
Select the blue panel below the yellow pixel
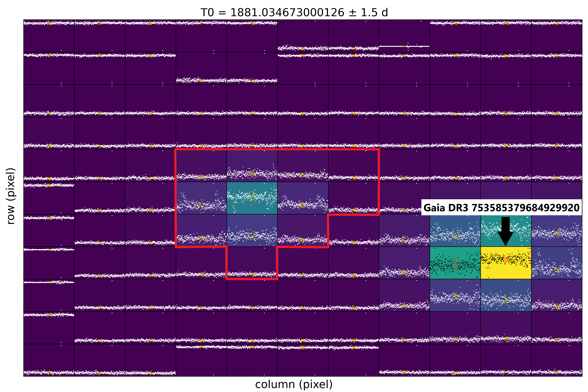pyautogui.click(x=506, y=295)
